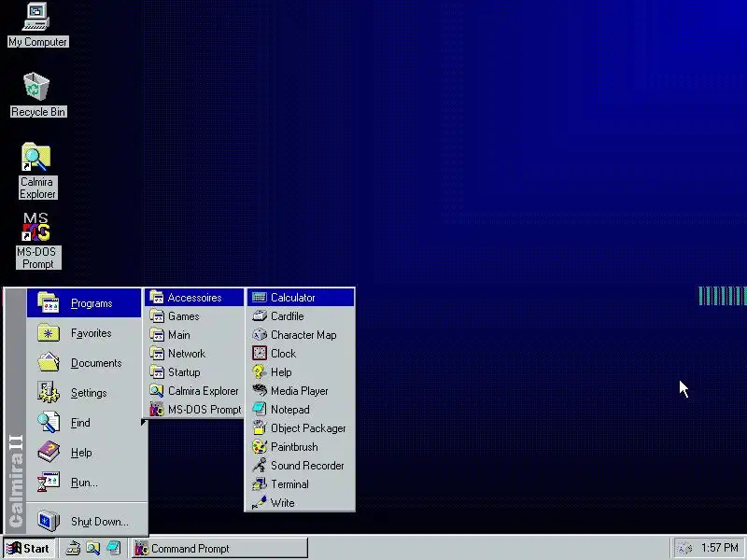Open Help entry in Accessories submenu
Viewport: 747px width, 560px height.
pyautogui.click(x=300, y=371)
